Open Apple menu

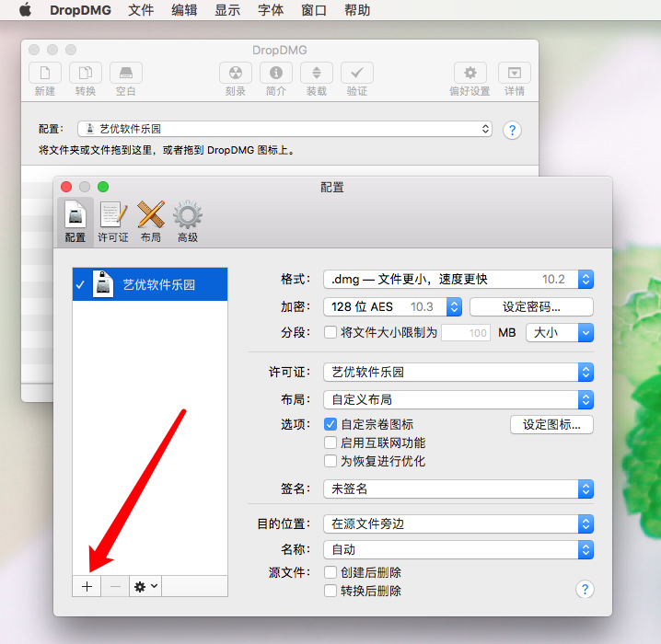[25, 10]
